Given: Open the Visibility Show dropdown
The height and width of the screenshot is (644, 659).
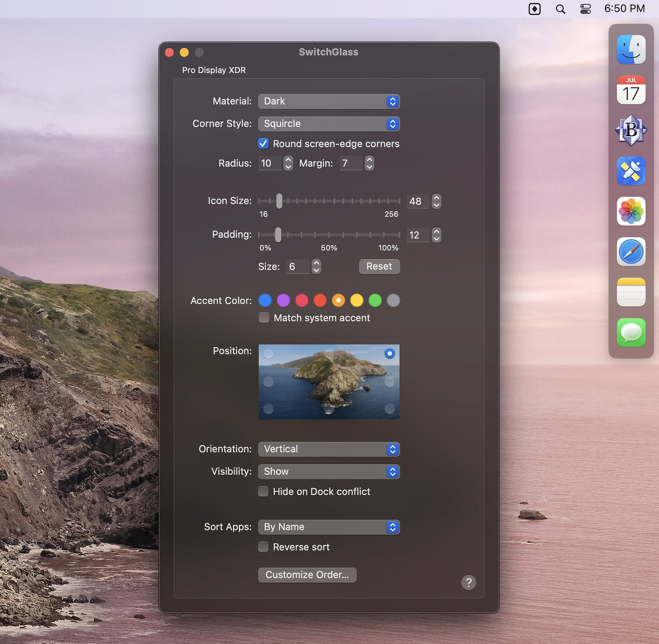Looking at the screenshot, I should pos(329,472).
